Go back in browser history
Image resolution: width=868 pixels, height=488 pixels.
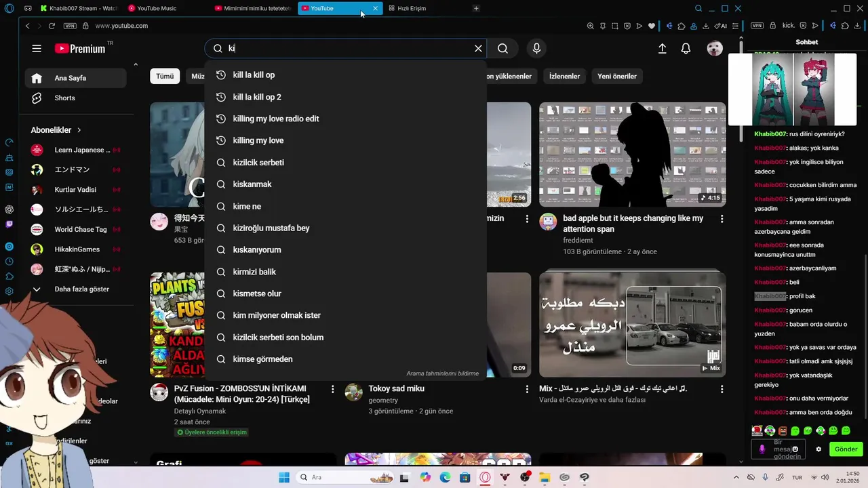click(27, 26)
